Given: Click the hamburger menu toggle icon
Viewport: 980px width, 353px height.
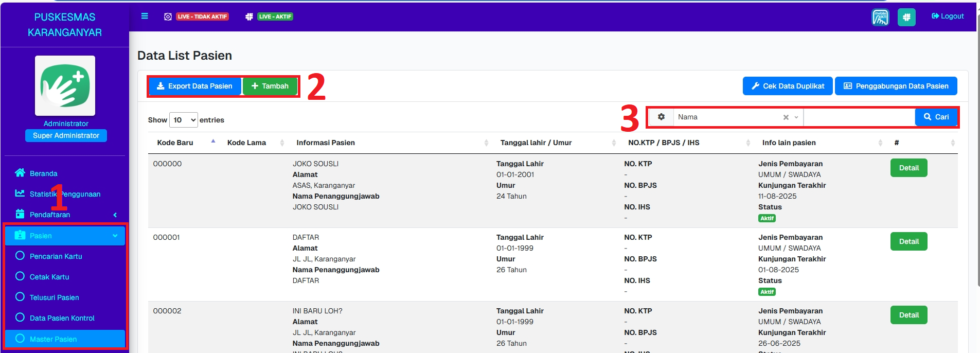Looking at the screenshot, I should 145,16.
